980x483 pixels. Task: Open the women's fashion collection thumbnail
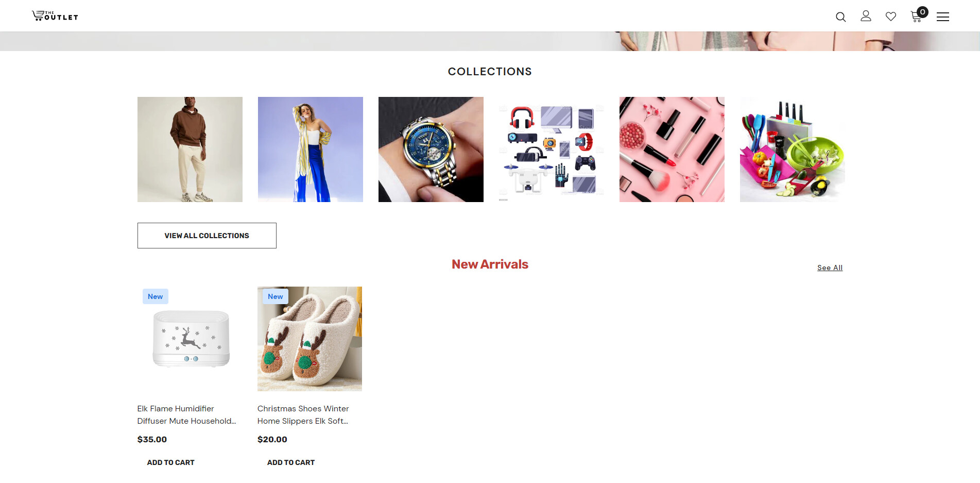click(311, 149)
